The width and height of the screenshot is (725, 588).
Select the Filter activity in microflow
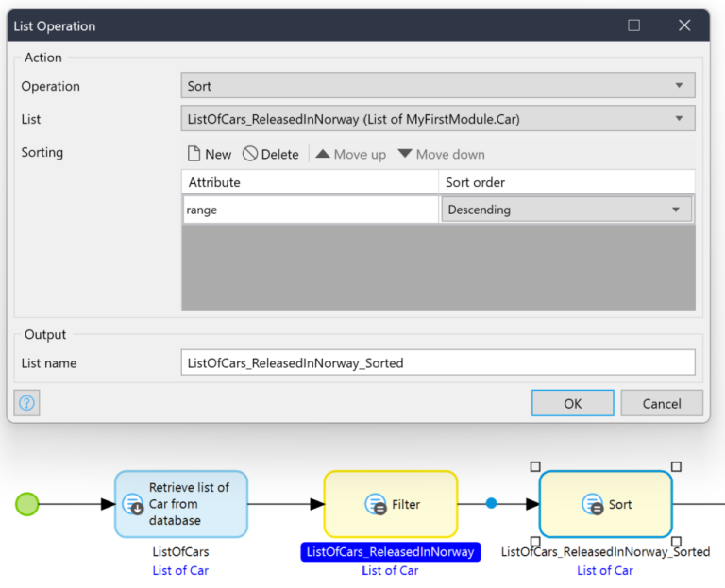(391, 504)
